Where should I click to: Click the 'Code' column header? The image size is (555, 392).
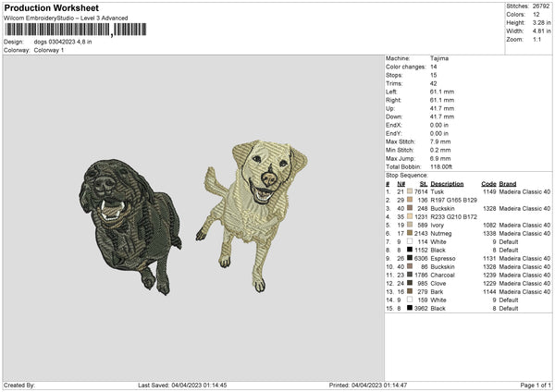(x=488, y=184)
